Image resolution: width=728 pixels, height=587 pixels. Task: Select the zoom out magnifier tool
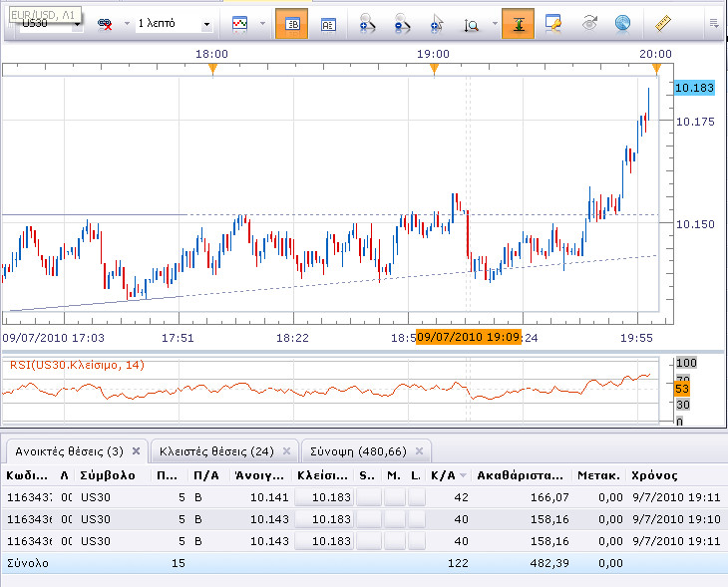(401, 24)
